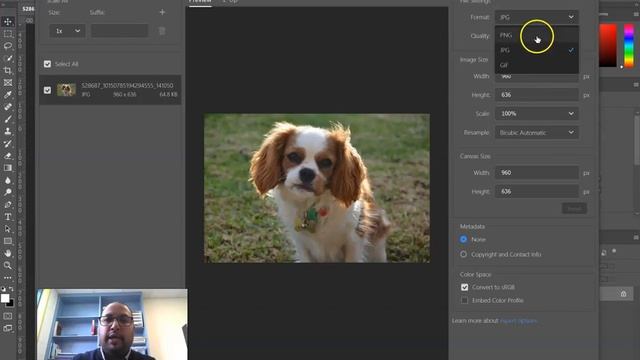Collapse the Format dropdown
This screenshot has width=640, height=360.
coord(537,17)
